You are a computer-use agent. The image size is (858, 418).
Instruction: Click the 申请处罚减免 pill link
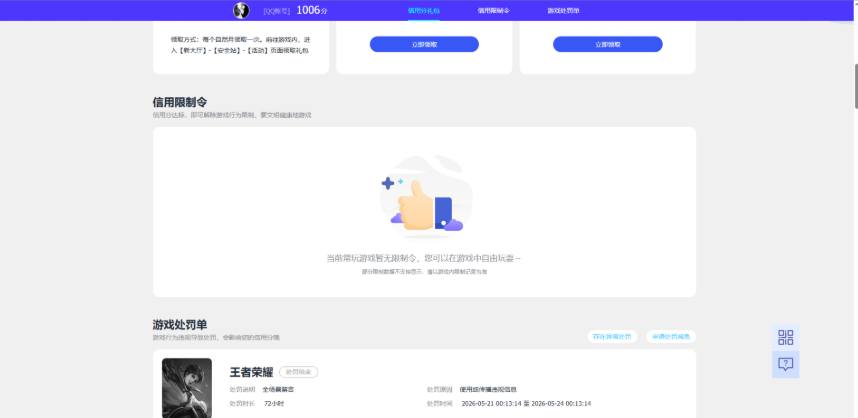[x=671, y=336]
